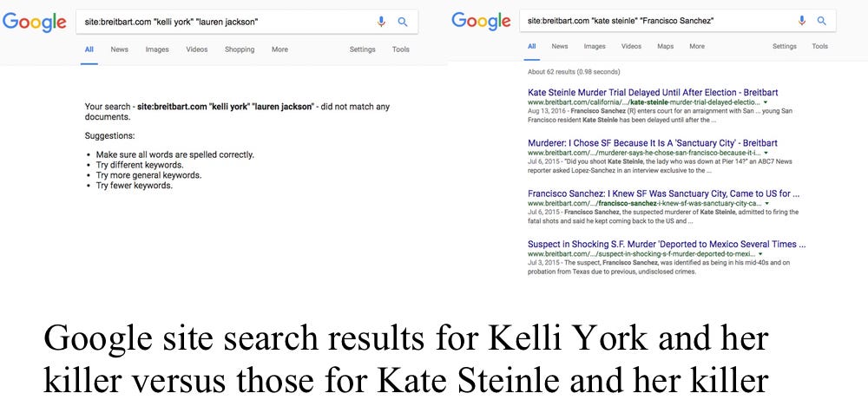Click the right search input containing 'kate steinle'
Image resolution: width=868 pixels, height=413 pixels.
(x=656, y=21)
